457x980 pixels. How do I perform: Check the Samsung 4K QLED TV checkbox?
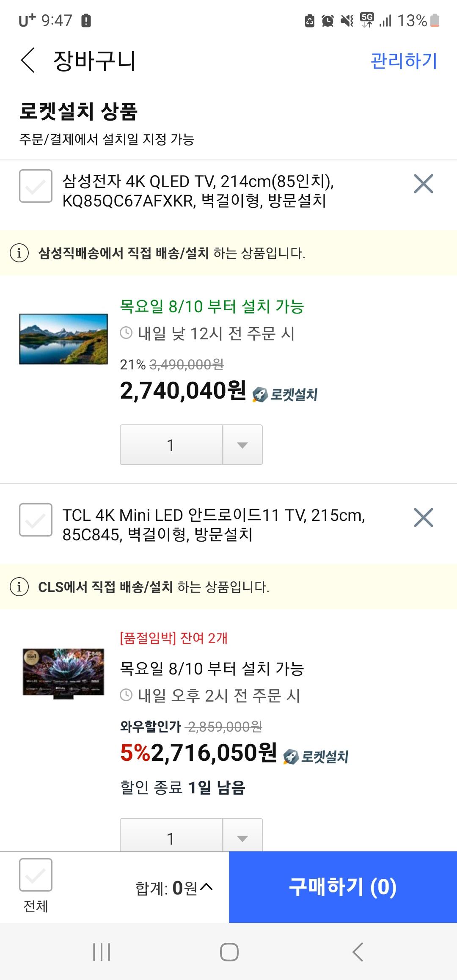[x=36, y=186]
